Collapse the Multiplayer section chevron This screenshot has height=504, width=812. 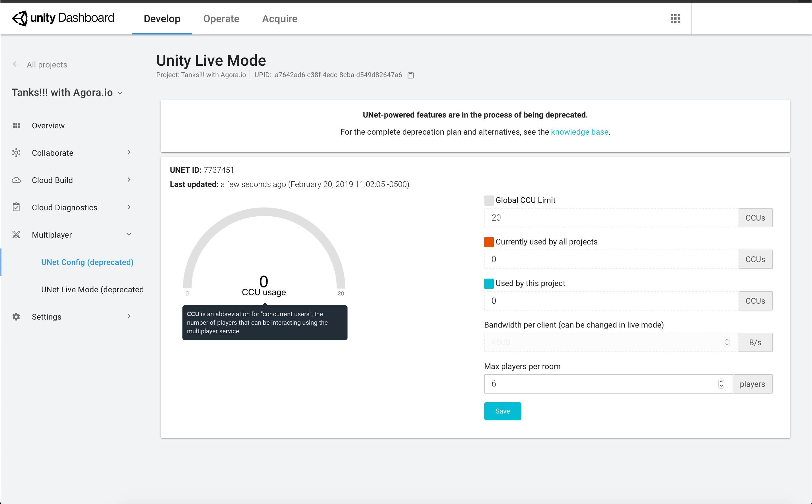pyautogui.click(x=129, y=234)
